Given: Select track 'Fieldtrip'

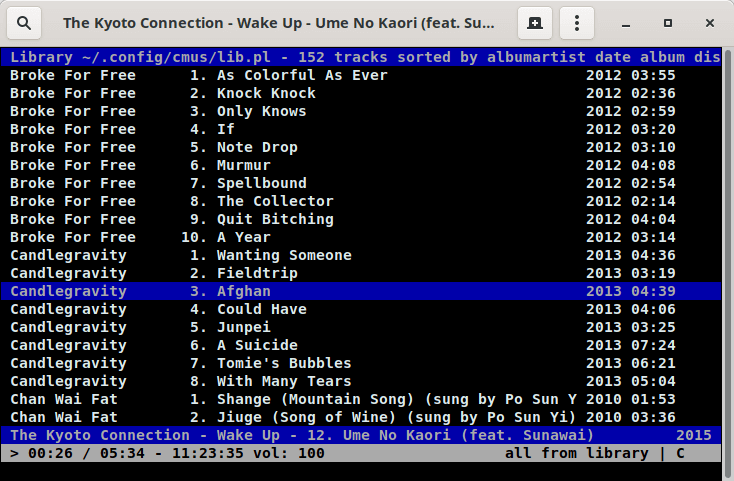Looking at the screenshot, I should click(361, 273).
